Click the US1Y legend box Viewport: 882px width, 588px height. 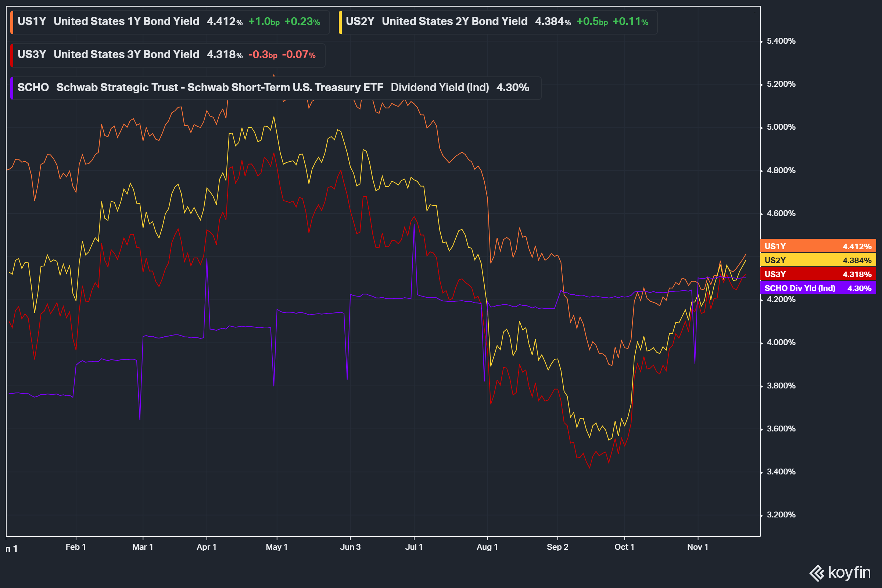[x=171, y=22]
